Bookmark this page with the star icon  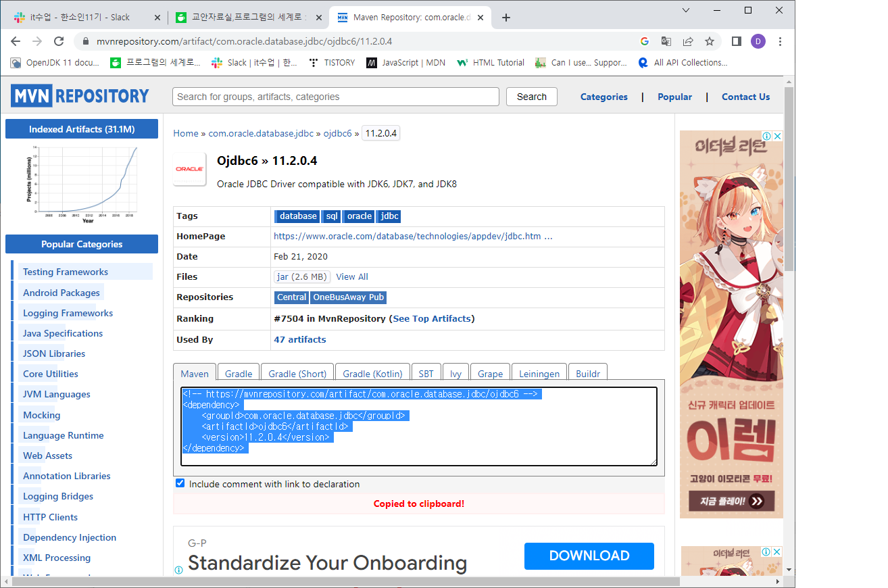coord(710,41)
